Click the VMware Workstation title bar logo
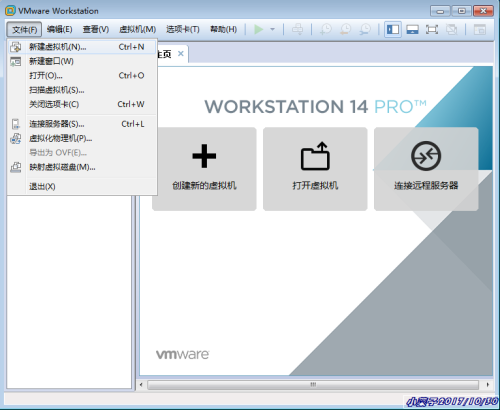Viewport: 500px width, 410px height. [x=10, y=11]
